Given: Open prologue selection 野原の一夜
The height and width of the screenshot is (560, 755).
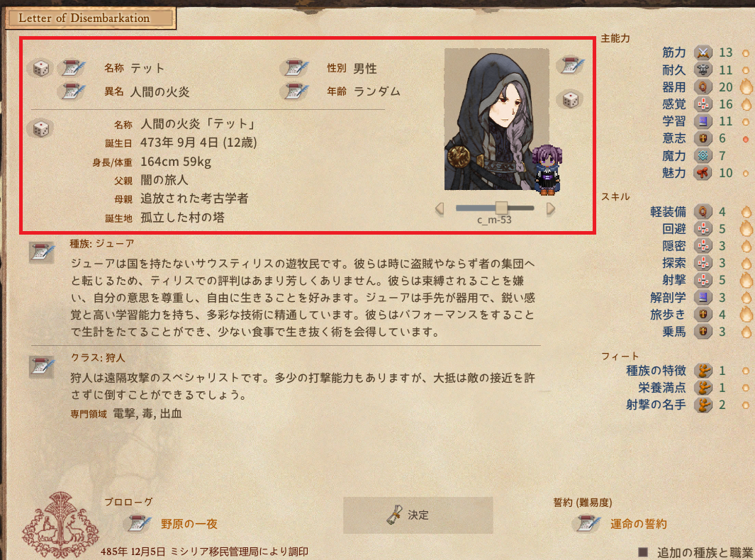Looking at the screenshot, I should coord(189,524).
